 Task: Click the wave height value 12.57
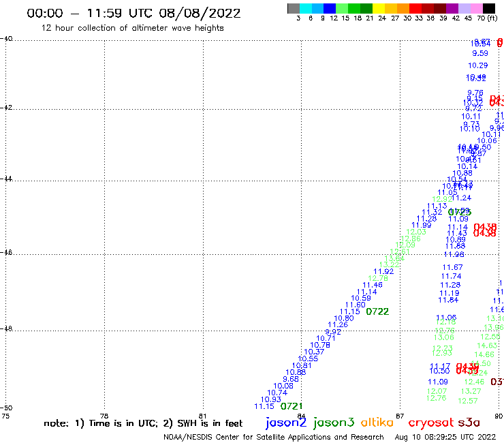coord(468,401)
